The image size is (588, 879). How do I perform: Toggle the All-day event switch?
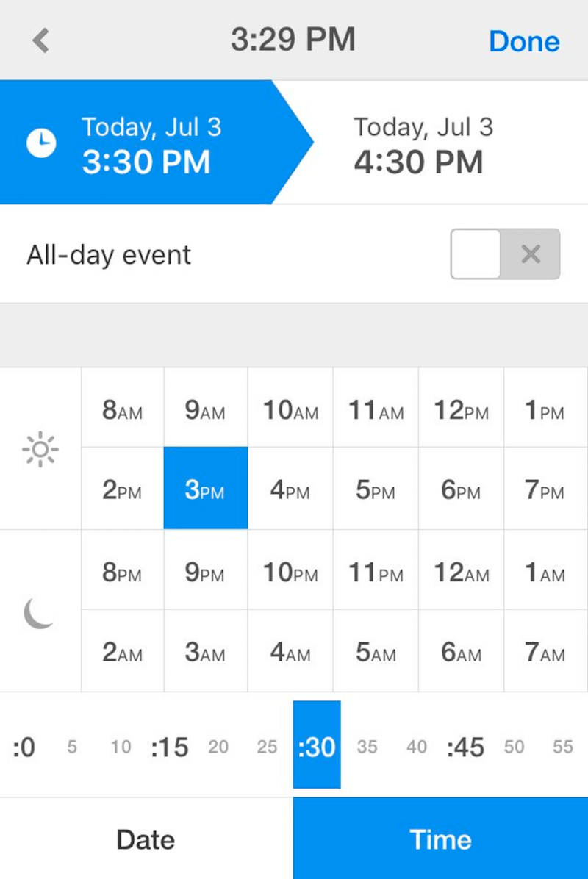(x=505, y=254)
